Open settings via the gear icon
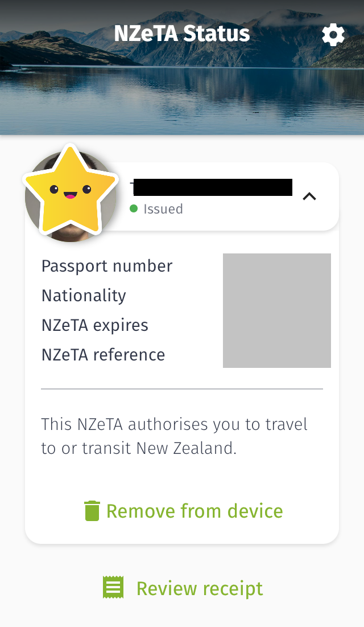364x627 pixels. coord(333,35)
